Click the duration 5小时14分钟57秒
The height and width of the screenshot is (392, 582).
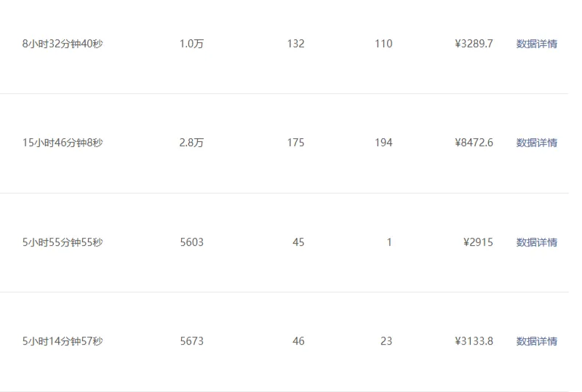tap(63, 341)
